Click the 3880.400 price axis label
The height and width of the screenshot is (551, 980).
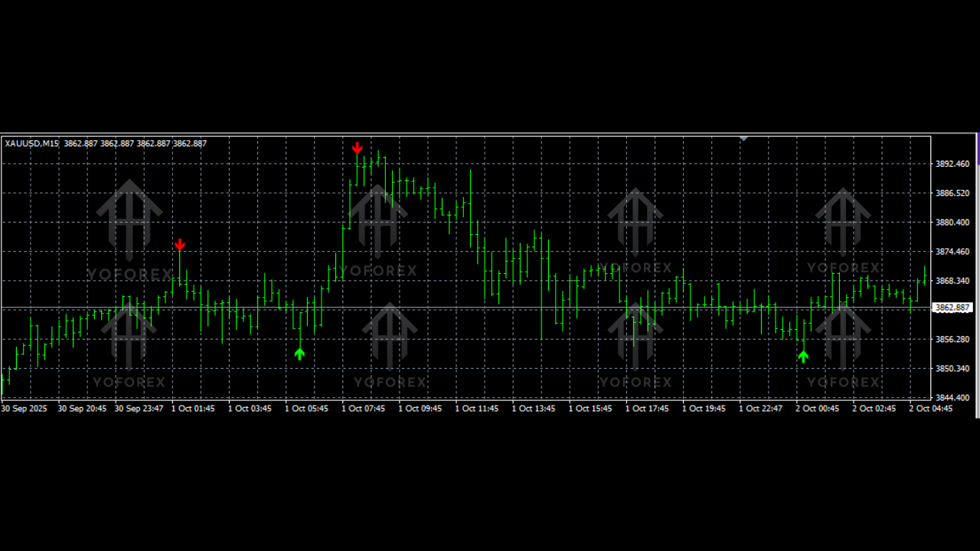tap(952, 223)
